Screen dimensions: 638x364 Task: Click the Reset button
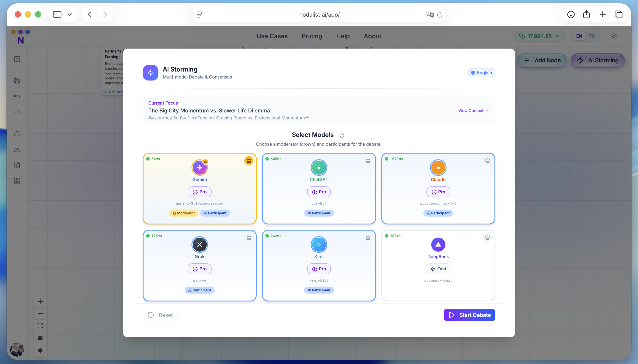[x=160, y=315]
